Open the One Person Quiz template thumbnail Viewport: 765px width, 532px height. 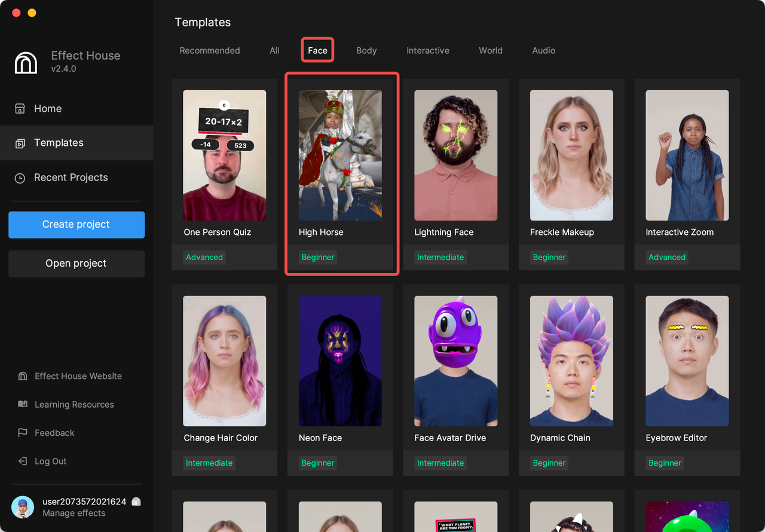tap(225, 155)
